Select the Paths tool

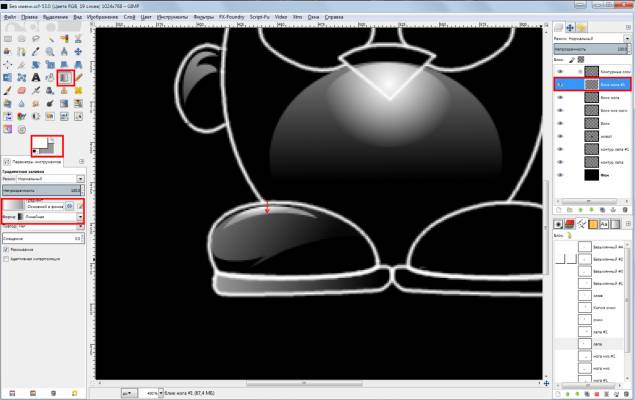click(22, 51)
